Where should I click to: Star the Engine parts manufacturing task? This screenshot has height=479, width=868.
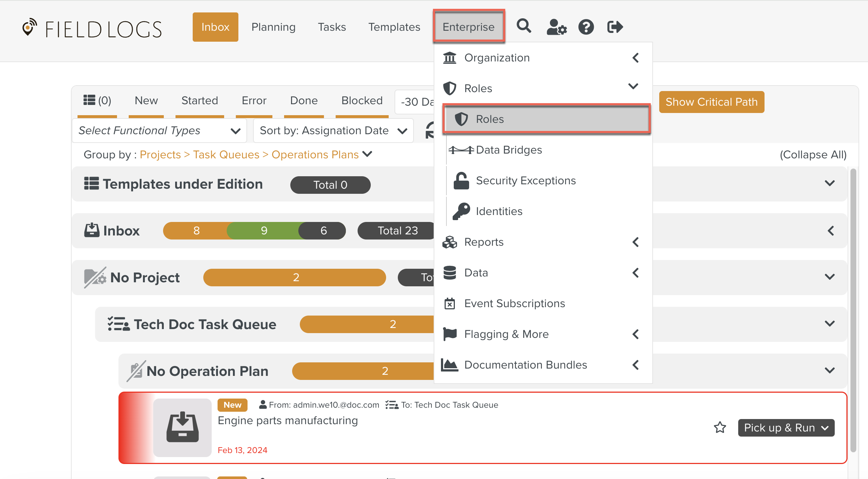click(720, 427)
